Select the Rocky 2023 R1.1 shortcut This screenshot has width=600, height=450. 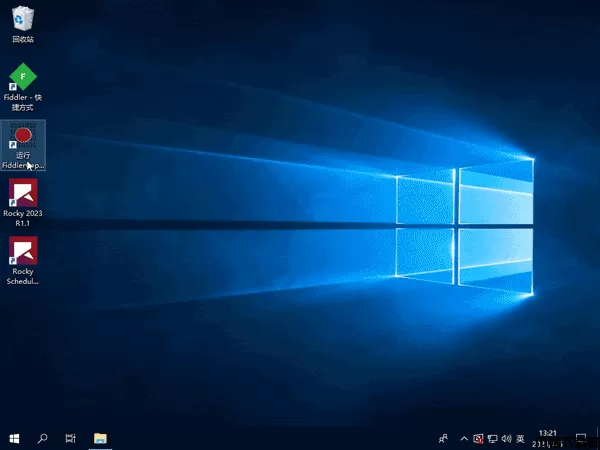tap(23, 193)
